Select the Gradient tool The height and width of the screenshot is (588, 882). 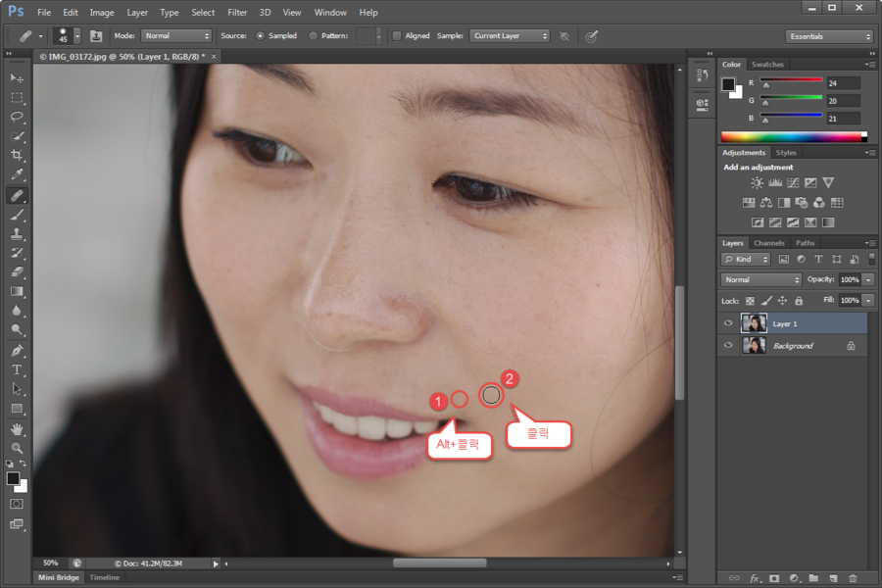click(x=17, y=291)
